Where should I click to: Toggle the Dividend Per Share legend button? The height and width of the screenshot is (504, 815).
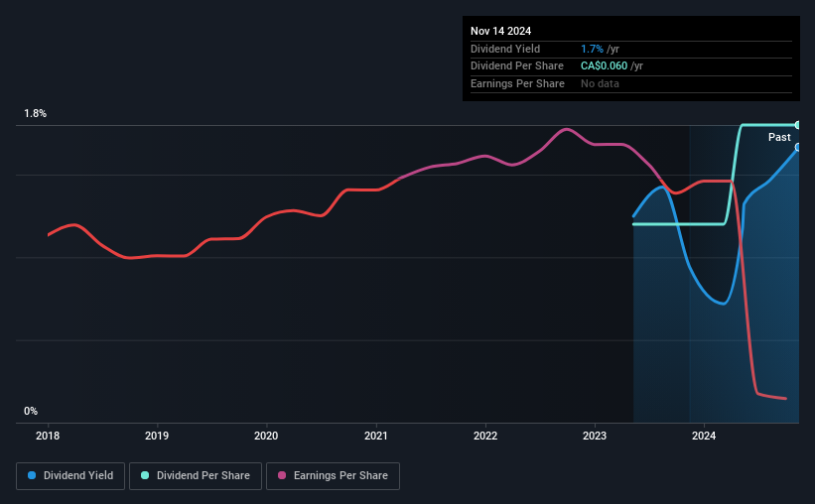pyautogui.click(x=196, y=476)
